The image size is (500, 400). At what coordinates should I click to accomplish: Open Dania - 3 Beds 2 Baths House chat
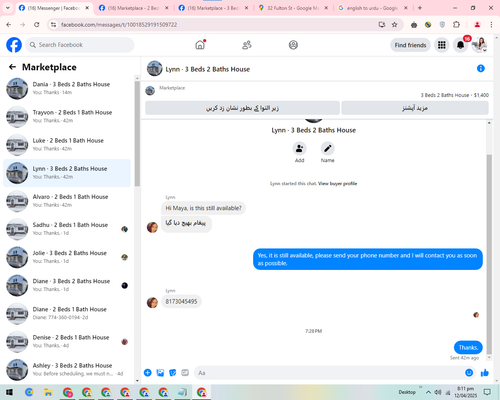click(x=67, y=88)
